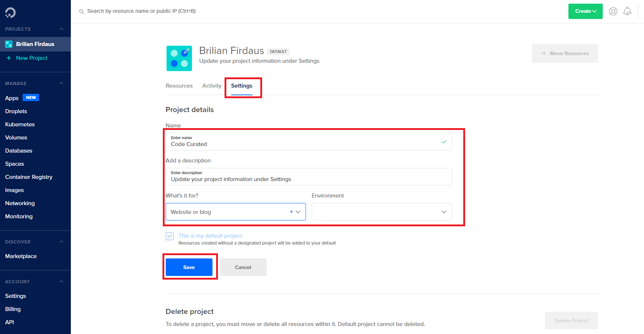Go to Networking in the sidebar
Image resolution: width=644 pixels, height=334 pixels.
(x=20, y=203)
